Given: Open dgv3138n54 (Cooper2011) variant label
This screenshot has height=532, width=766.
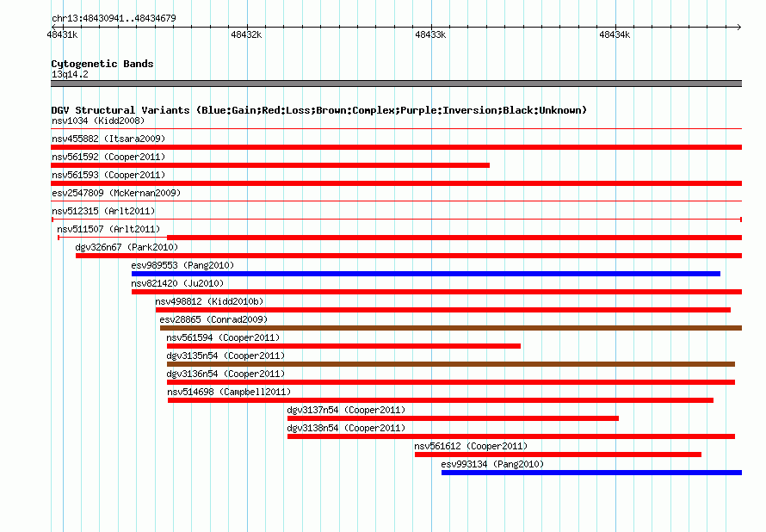Looking at the screenshot, I should coord(346,428).
